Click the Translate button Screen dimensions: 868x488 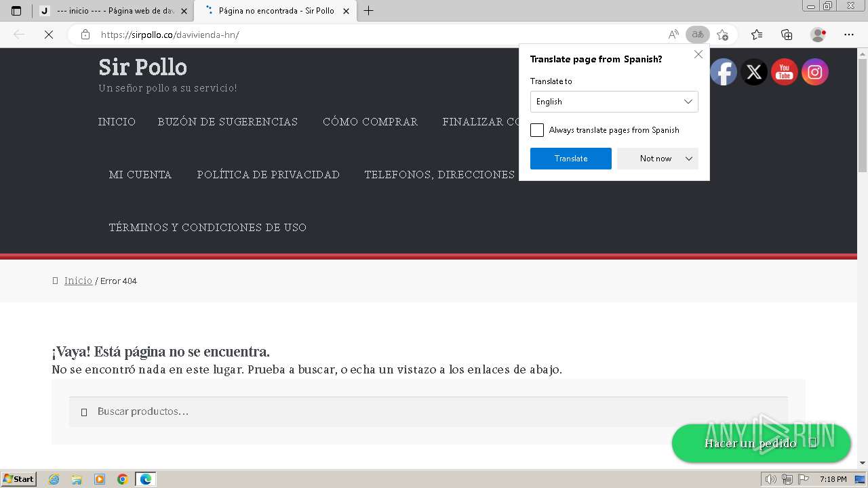(x=571, y=159)
